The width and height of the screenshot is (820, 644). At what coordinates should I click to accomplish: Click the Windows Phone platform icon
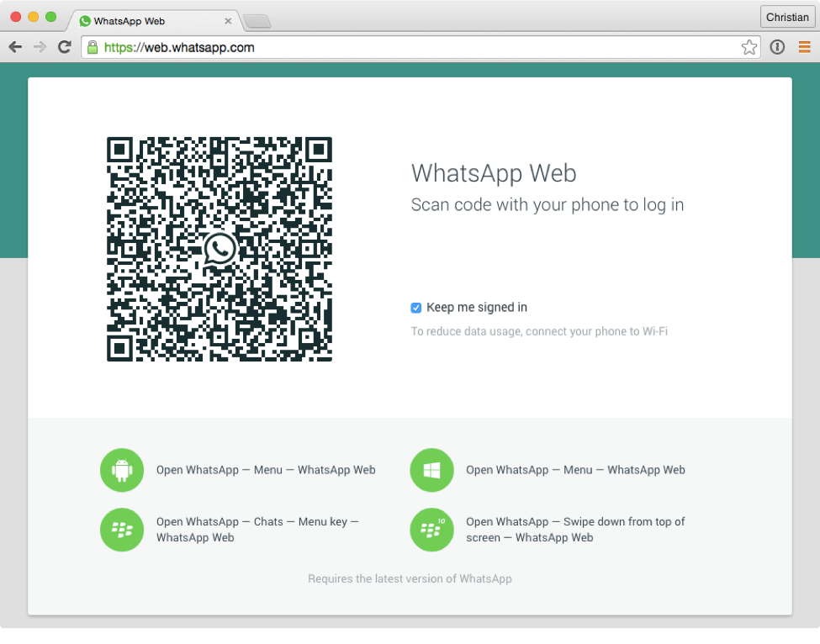point(431,470)
